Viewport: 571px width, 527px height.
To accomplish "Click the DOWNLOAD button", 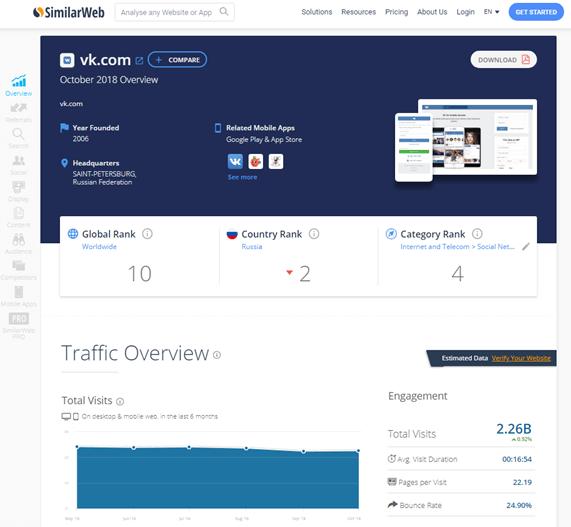I will tap(503, 60).
